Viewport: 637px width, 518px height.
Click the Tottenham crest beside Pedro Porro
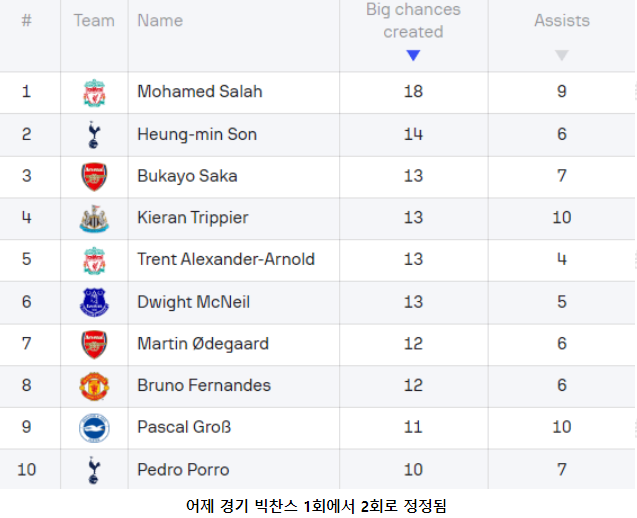(94, 470)
